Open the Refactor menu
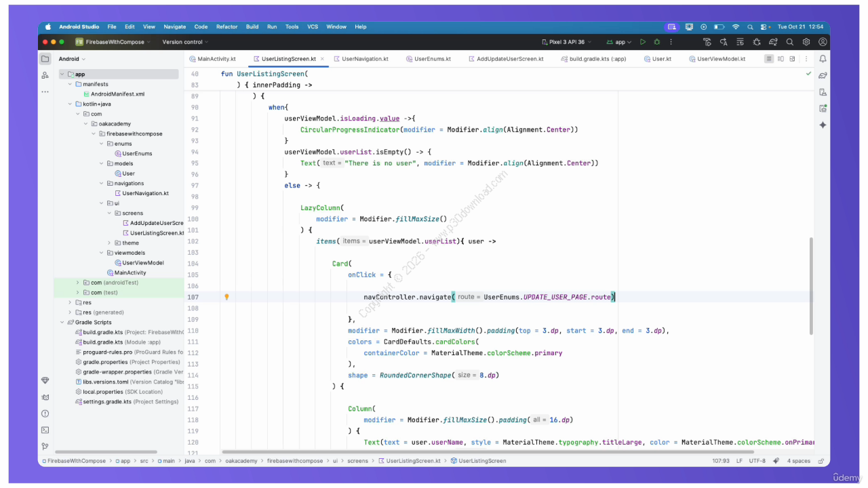The image size is (868, 488). point(226,26)
